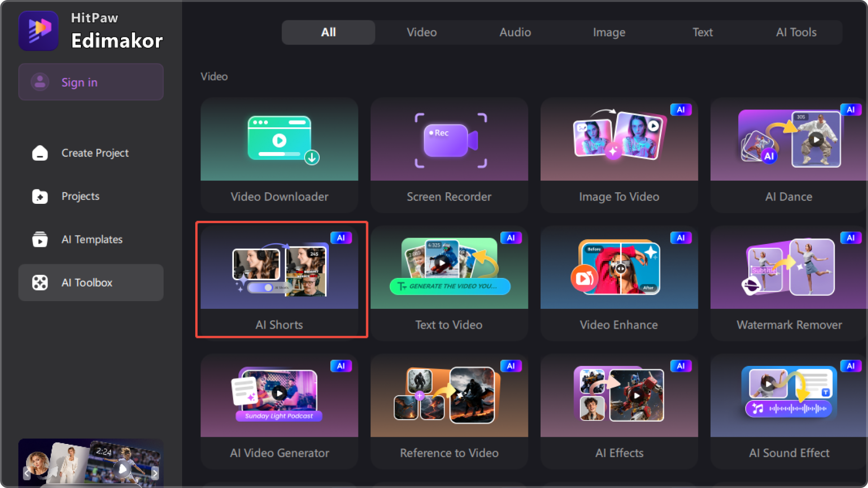Open Create Project from the sidebar
The height and width of the screenshot is (488, 868).
tap(91, 153)
